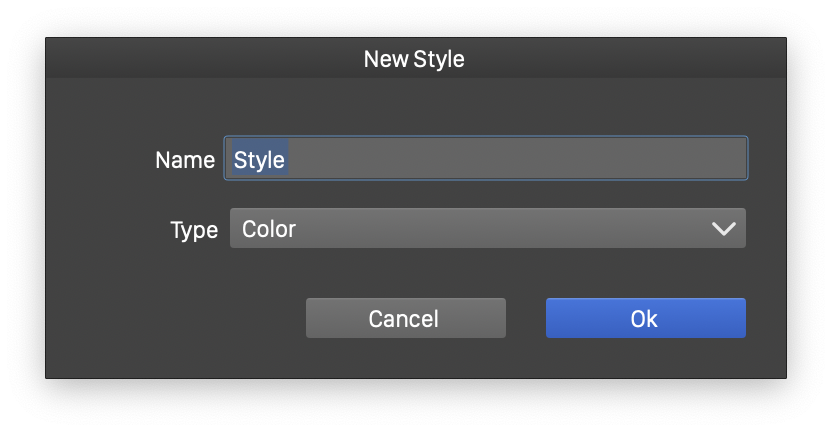Click inside the Name text field

487,159
